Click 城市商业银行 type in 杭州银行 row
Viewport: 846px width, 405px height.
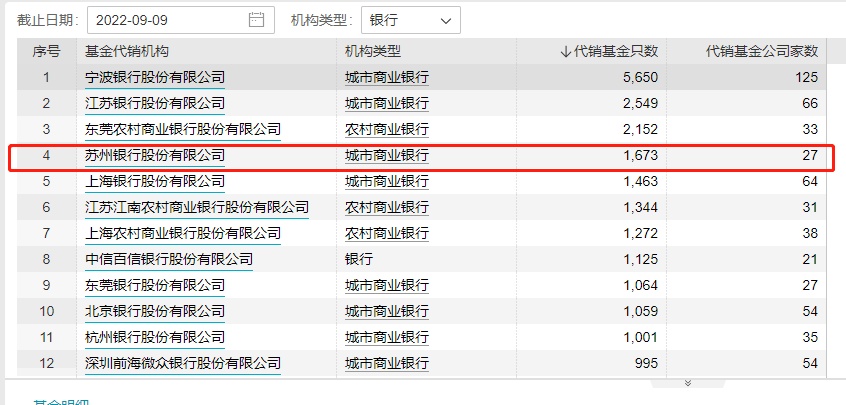pyautogui.click(x=387, y=338)
